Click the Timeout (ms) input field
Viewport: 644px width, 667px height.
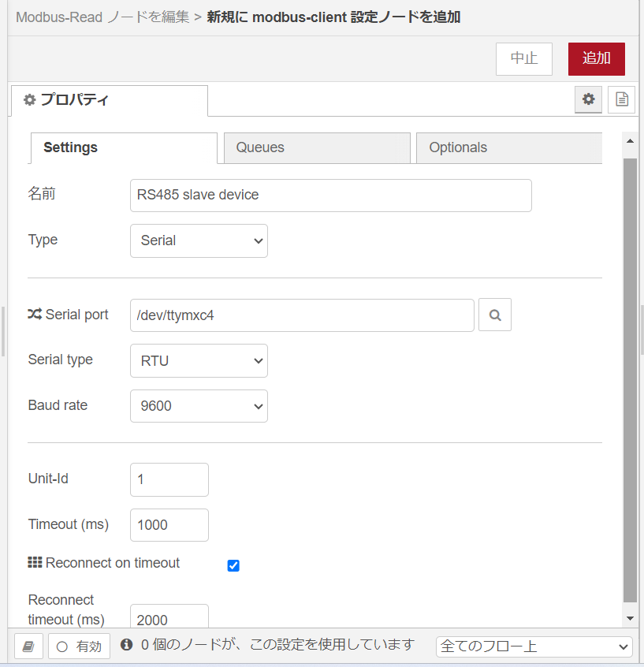169,525
